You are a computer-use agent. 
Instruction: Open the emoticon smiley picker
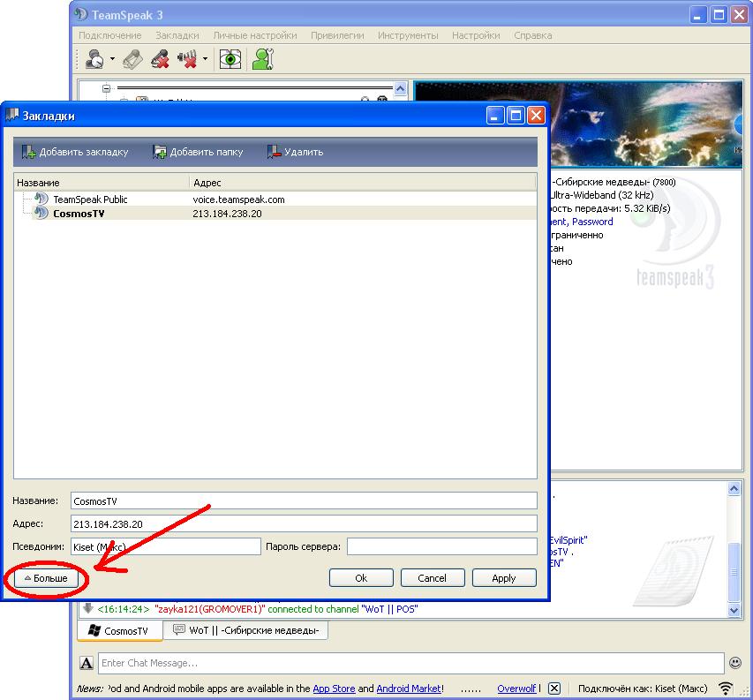tap(734, 663)
